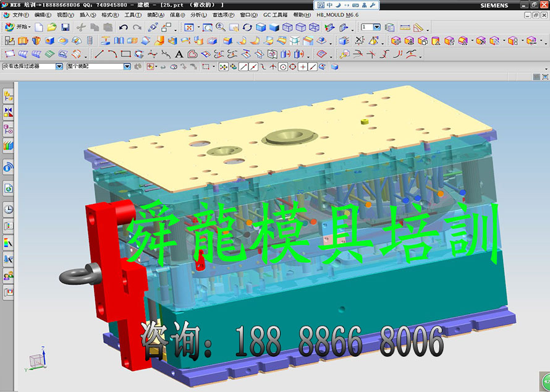Click the Save floppy disk icon
The width and height of the screenshot is (550, 392).
pos(66,27)
